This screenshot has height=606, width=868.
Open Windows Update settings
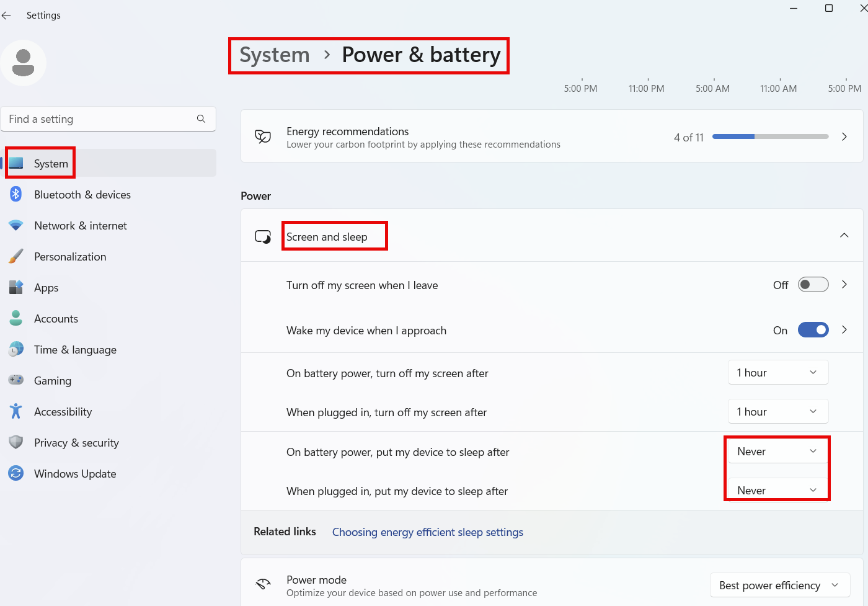click(108, 473)
